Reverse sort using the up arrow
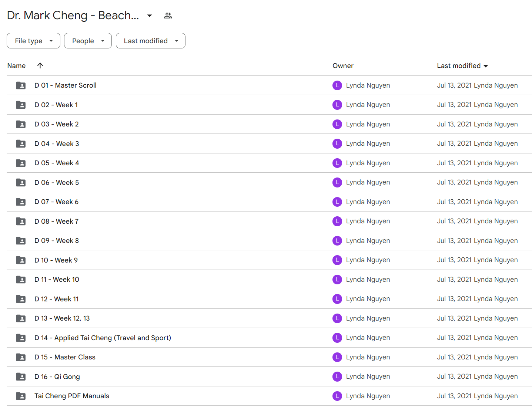Viewport: 532px width, 416px height. pos(40,65)
